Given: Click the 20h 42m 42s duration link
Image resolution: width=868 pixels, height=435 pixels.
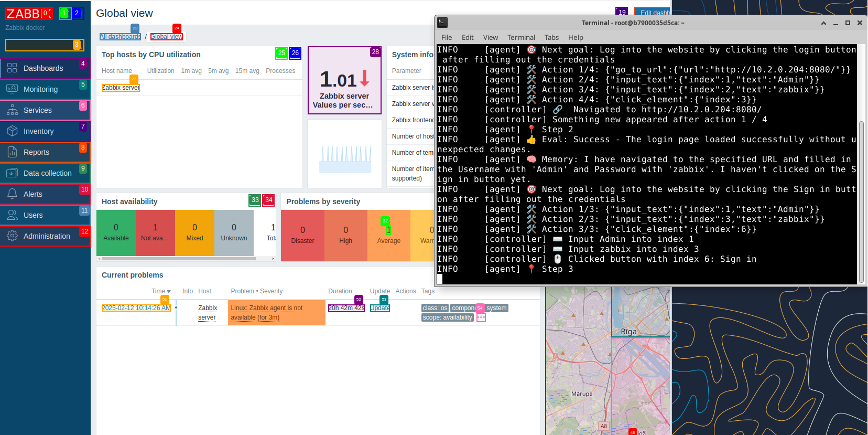Looking at the screenshot, I should click(x=346, y=308).
